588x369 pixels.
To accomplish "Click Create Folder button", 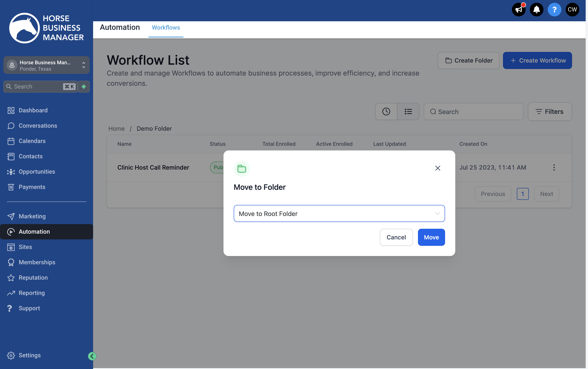I will (468, 60).
